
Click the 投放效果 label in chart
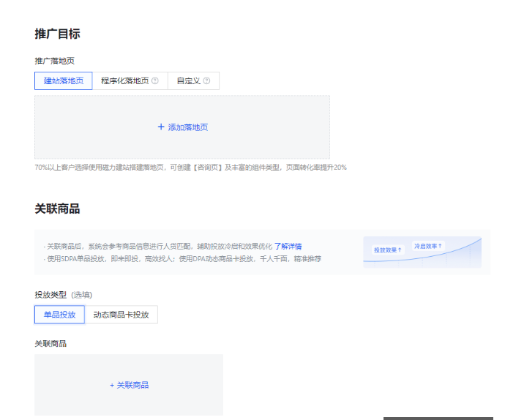pos(388,250)
